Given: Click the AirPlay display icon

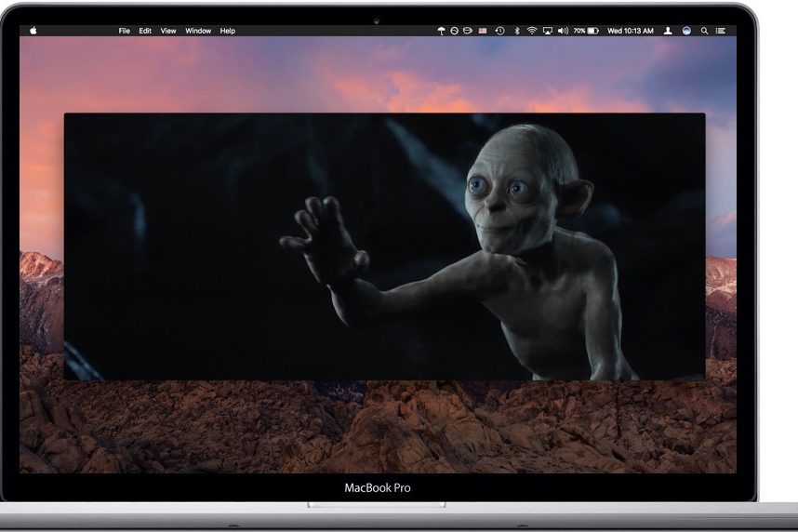Looking at the screenshot, I should click(548, 31).
